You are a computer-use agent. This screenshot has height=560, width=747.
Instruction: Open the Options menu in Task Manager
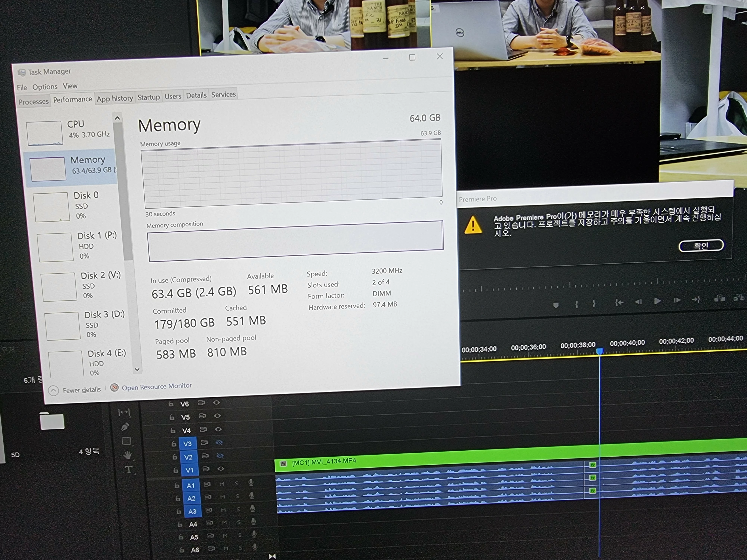pyautogui.click(x=45, y=87)
